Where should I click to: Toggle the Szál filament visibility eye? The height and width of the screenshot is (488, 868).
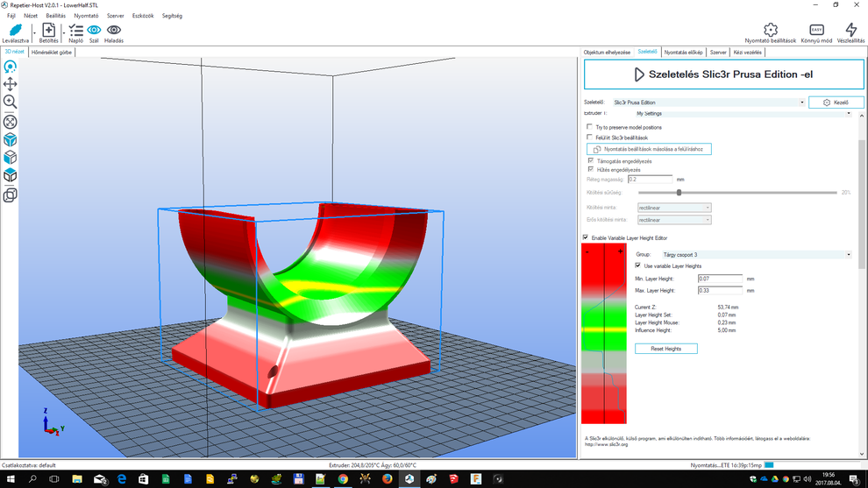[94, 30]
